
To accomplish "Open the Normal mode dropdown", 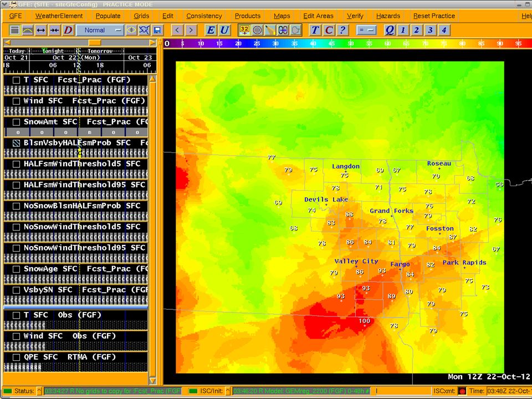I will [x=100, y=30].
